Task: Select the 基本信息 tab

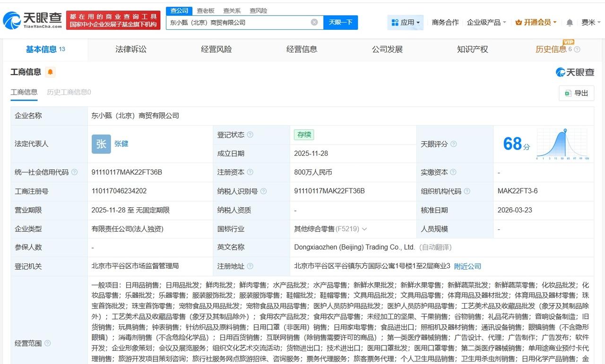Action: [x=45, y=49]
